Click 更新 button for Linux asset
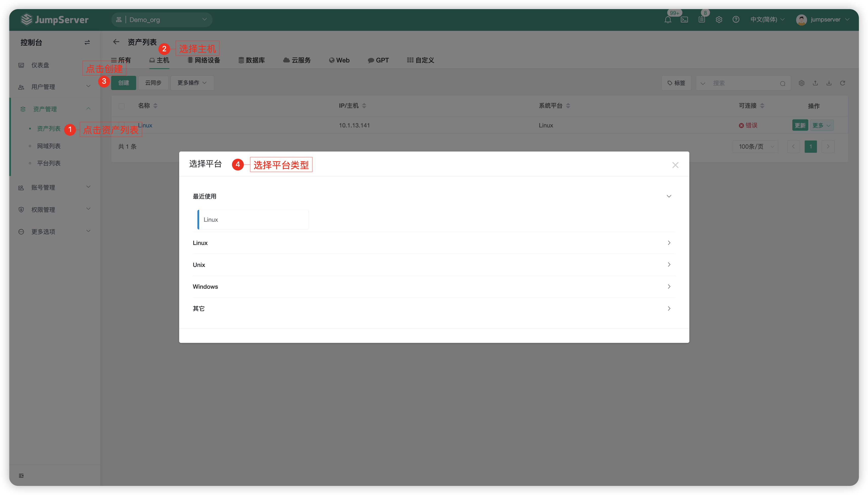 800,125
